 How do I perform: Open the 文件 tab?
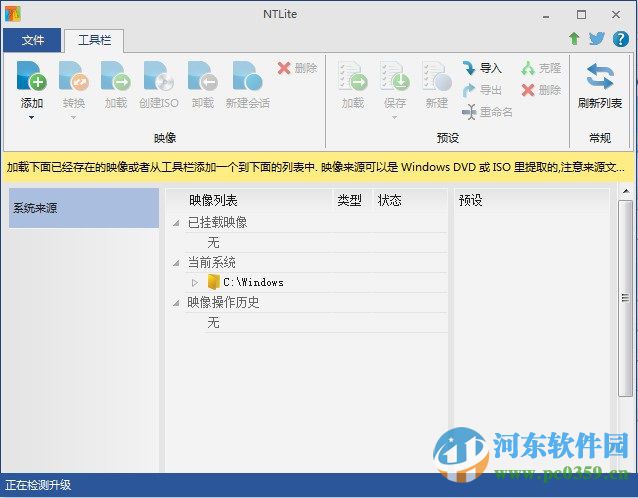click(x=32, y=40)
